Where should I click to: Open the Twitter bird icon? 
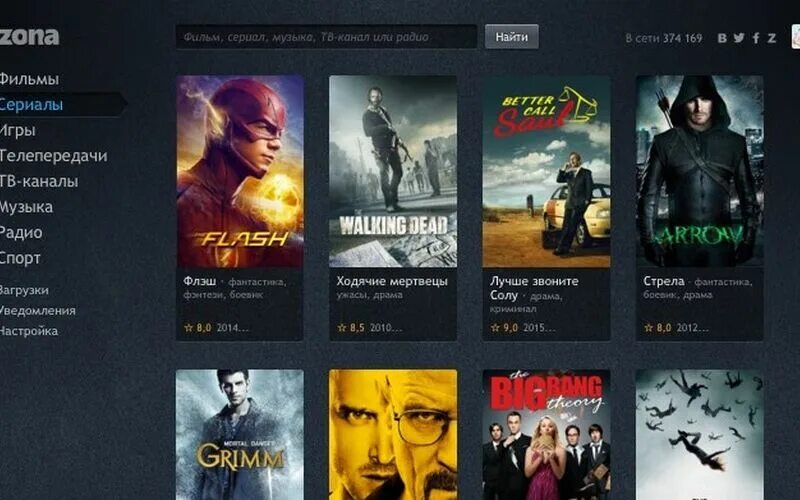click(x=739, y=38)
